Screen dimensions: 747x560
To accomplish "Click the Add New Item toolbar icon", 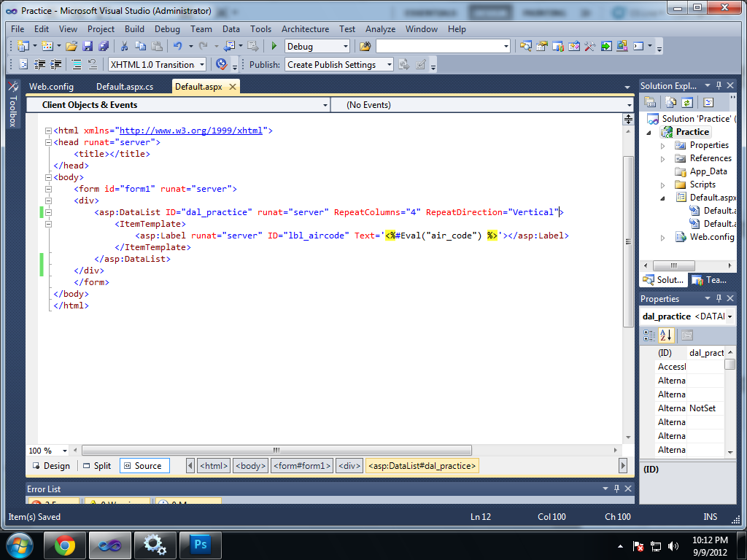I will click(x=47, y=46).
